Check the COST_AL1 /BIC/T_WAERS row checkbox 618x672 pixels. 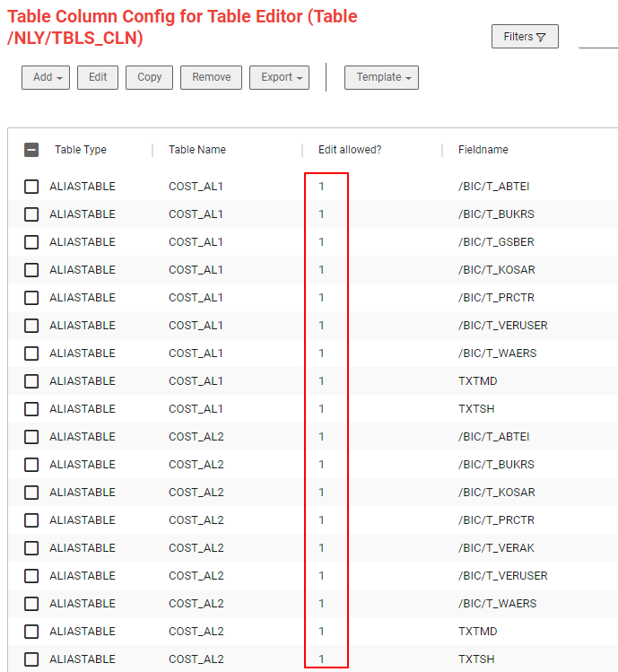coord(31,353)
